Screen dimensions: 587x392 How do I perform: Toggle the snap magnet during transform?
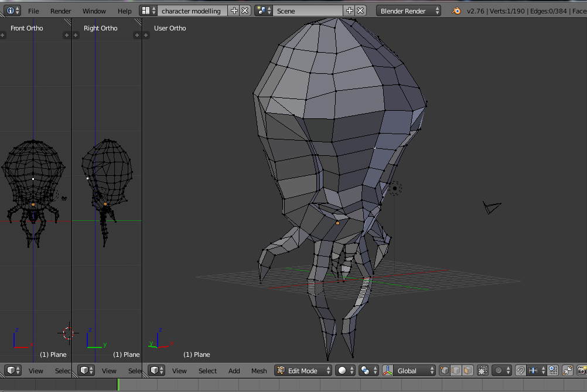(x=520, y=371)
